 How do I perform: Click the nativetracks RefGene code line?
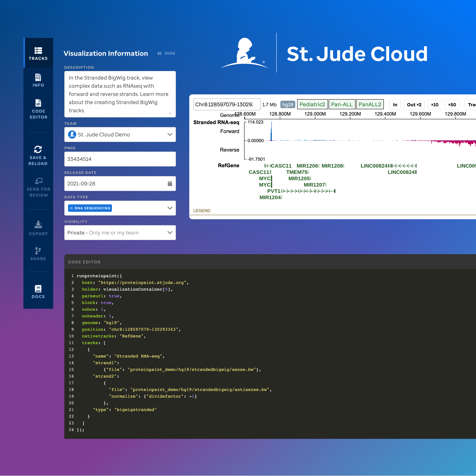point(114,336)
